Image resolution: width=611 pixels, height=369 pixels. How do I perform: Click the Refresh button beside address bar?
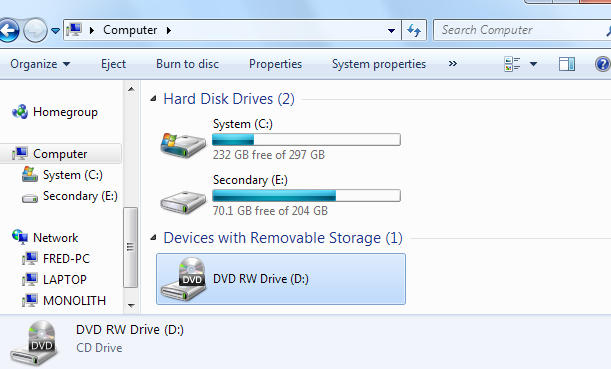[x=414, y=30]
